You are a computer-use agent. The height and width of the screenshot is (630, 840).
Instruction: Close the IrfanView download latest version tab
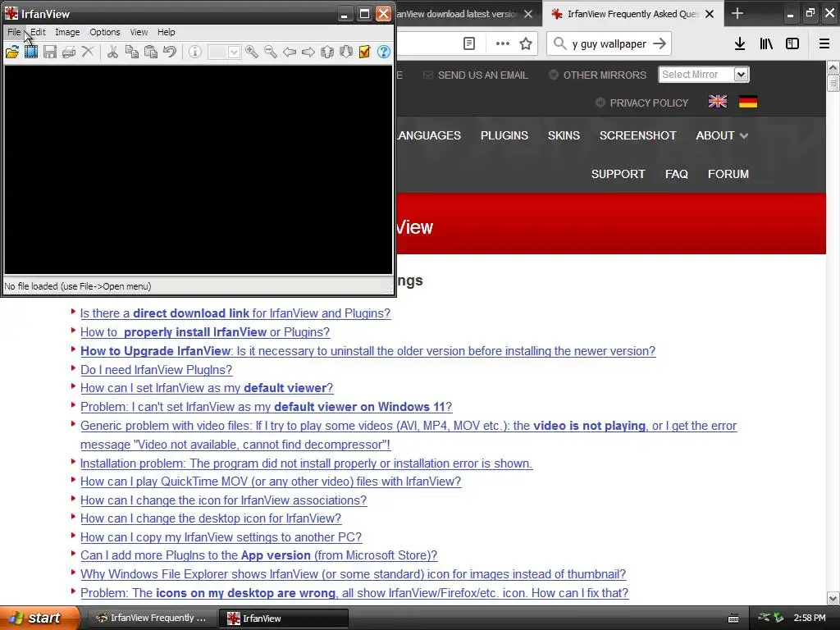pyautogui.click(x=528, y=14)
